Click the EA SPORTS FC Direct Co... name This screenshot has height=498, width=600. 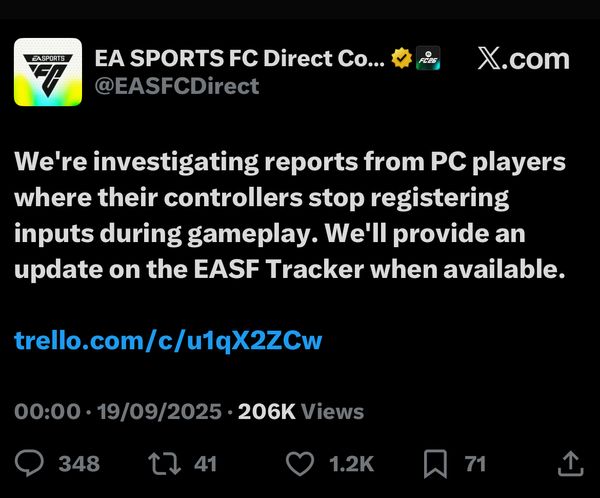[240, 58]
